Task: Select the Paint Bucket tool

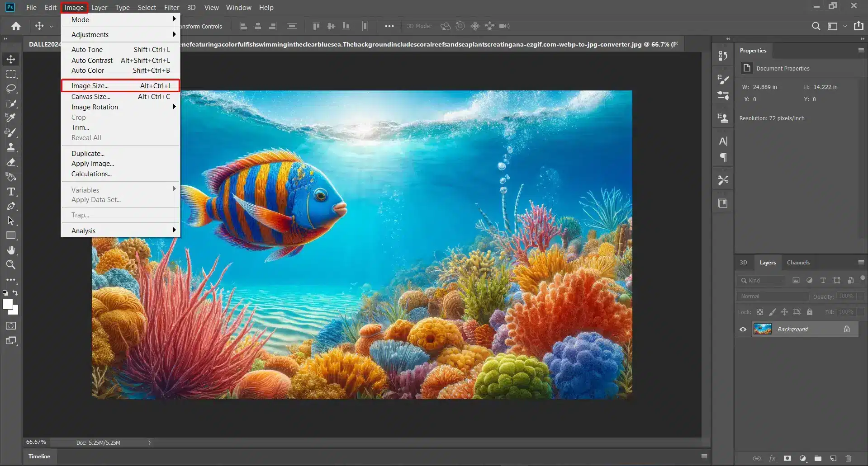Action: click(x=11, y=177)
